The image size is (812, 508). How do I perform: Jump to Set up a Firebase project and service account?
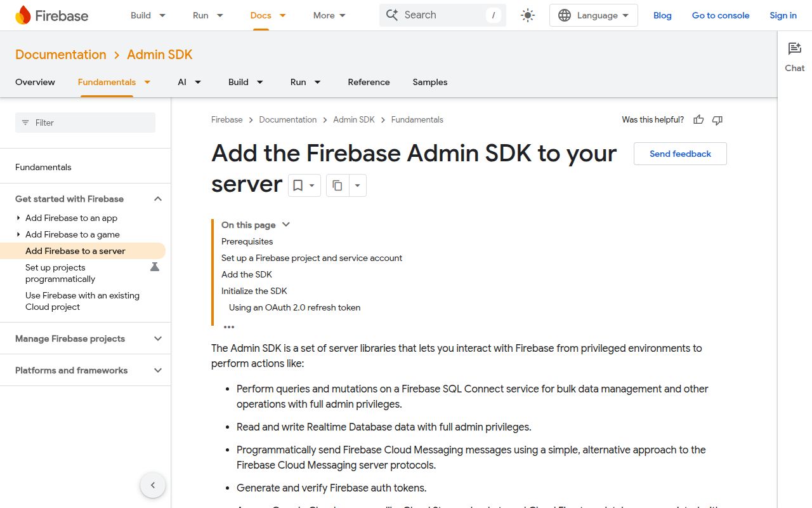[311, 258]
